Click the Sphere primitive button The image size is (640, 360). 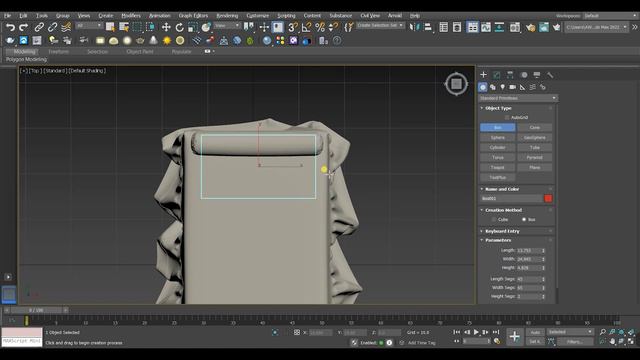(x=498, y=138)
